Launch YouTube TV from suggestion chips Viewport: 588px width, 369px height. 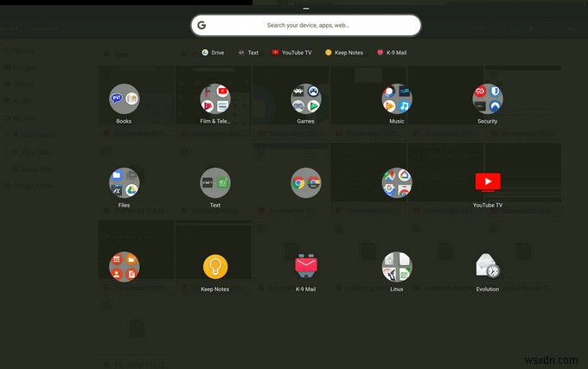point(291,53)
